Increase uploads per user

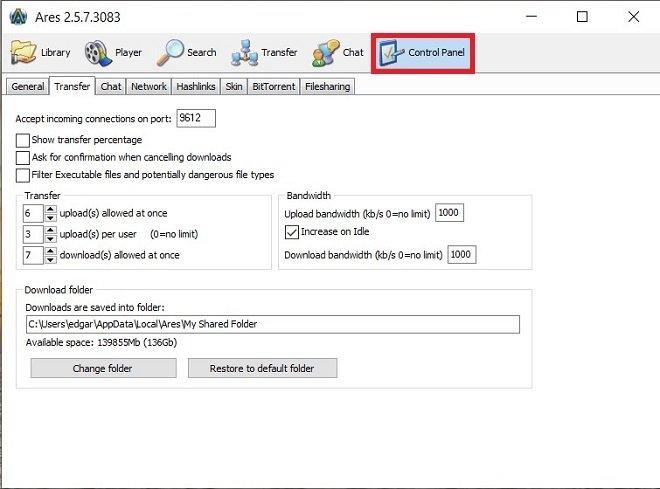(x=51, y=230)
